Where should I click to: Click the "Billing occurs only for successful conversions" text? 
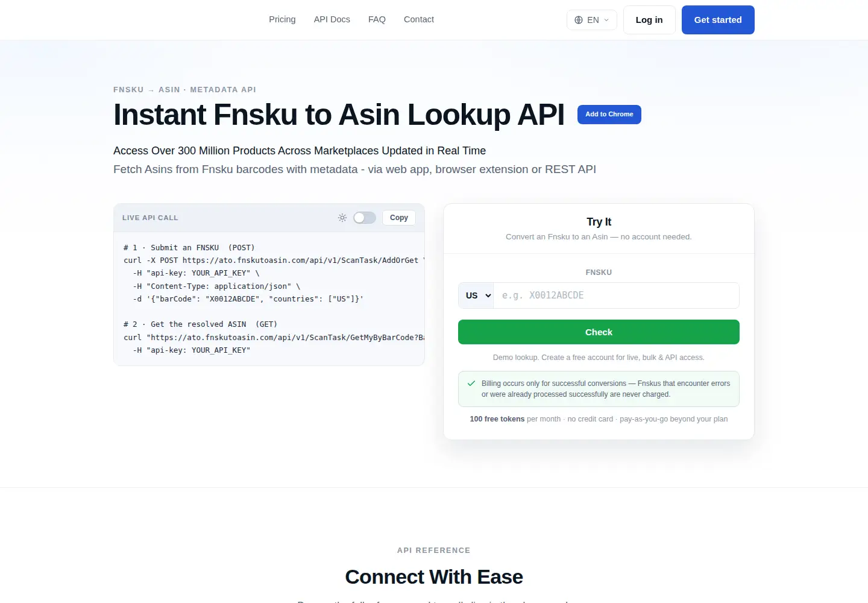point(606,389)
